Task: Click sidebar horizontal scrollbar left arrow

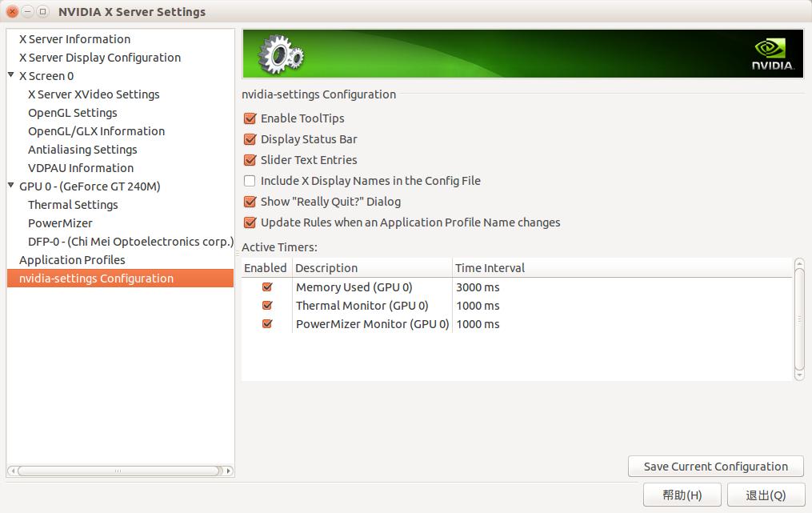Action: (x=13, y=471)
